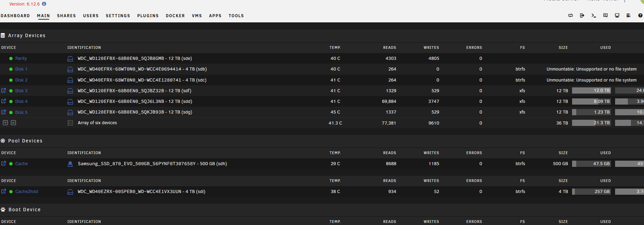The height and width of the screenshot is (225, 644).
Task: Open the Main tab
Action: coord(43,16)
